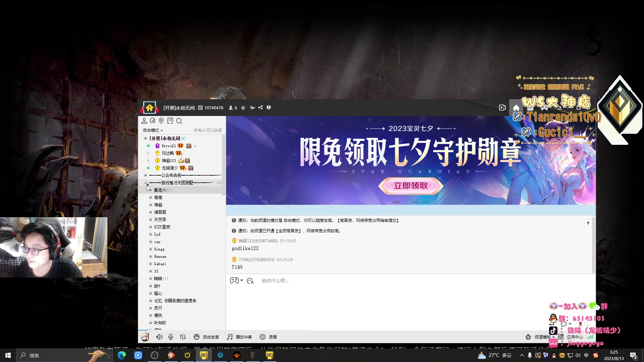The image size is (644, 362).
Task: Click sender name 神超123(633873490) in chat
Action: [258, 241]
